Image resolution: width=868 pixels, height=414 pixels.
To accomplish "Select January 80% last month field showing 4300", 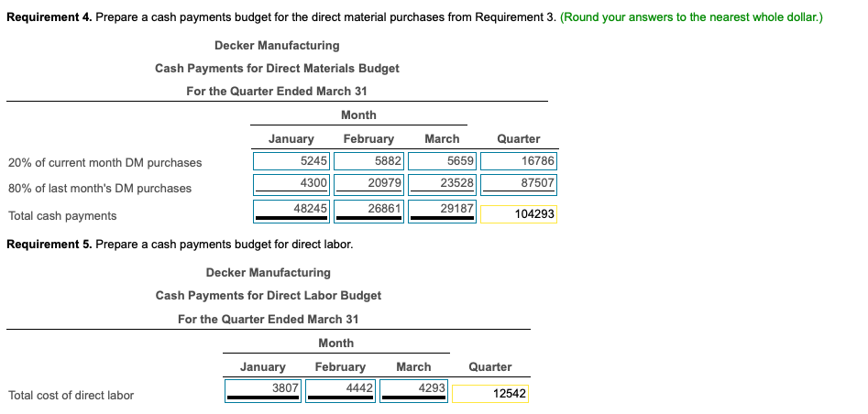I will (x=291, y=185).
